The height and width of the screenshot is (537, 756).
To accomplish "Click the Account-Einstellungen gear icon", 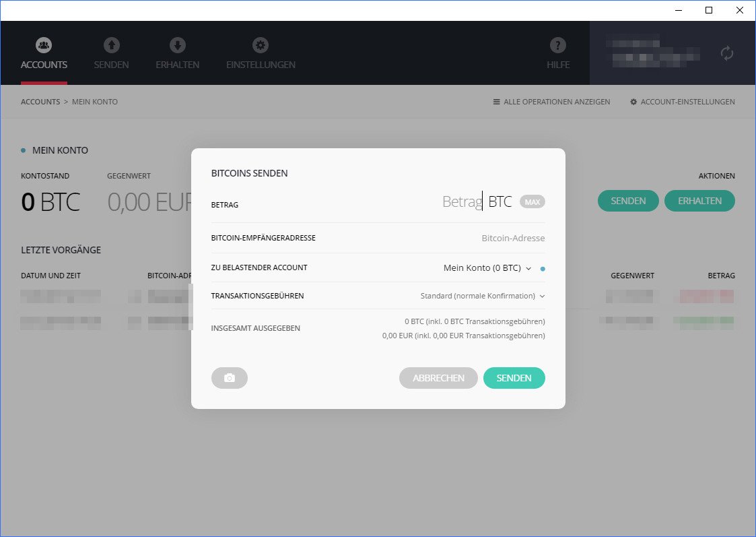I will click(633, 102).
